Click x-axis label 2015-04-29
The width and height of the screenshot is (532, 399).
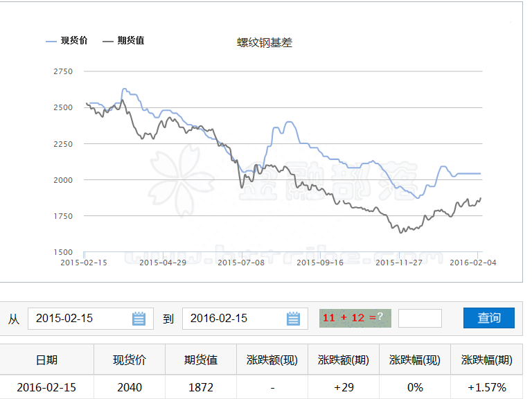click(163, 263)
